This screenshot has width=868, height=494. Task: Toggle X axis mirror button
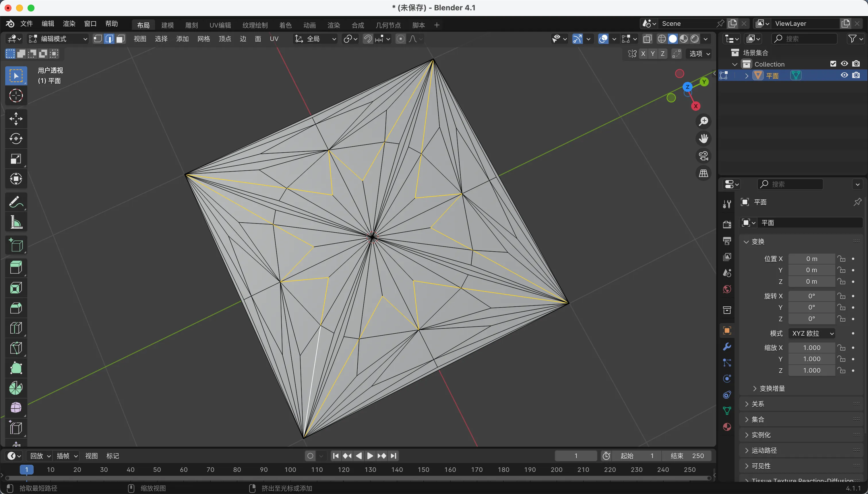point(643,54)
